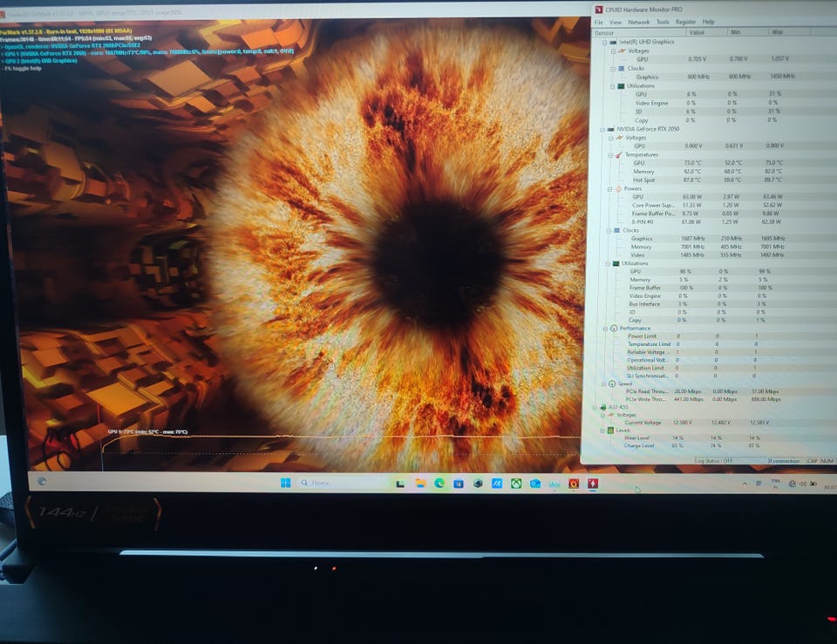The width and height of the screenshot is (837, 644).
Task: Open the Help menu in HWMonitor
Action: click(708, 22)
